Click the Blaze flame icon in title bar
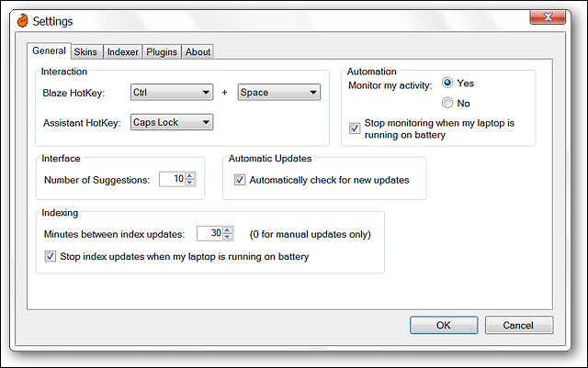The width and height of the screenshot is (588, 368). [22, 20]
